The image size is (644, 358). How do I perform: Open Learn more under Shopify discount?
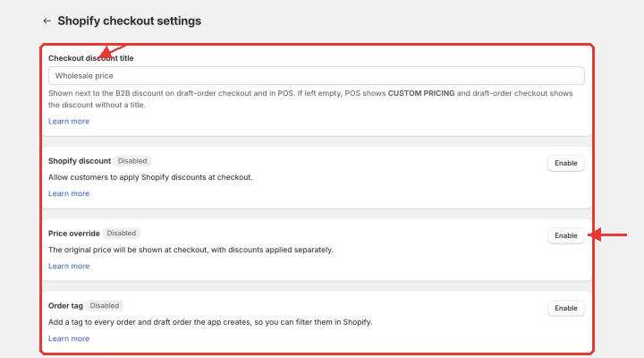(69, 193)
